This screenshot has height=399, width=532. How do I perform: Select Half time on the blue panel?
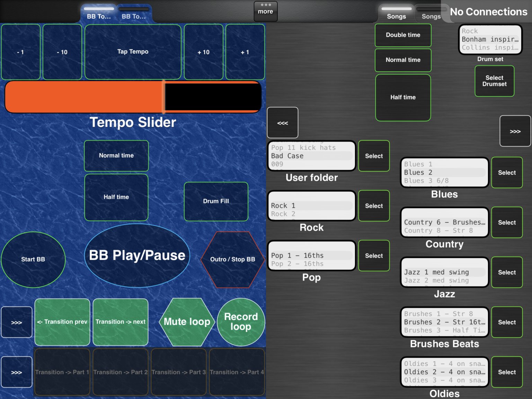pos(116,197)
